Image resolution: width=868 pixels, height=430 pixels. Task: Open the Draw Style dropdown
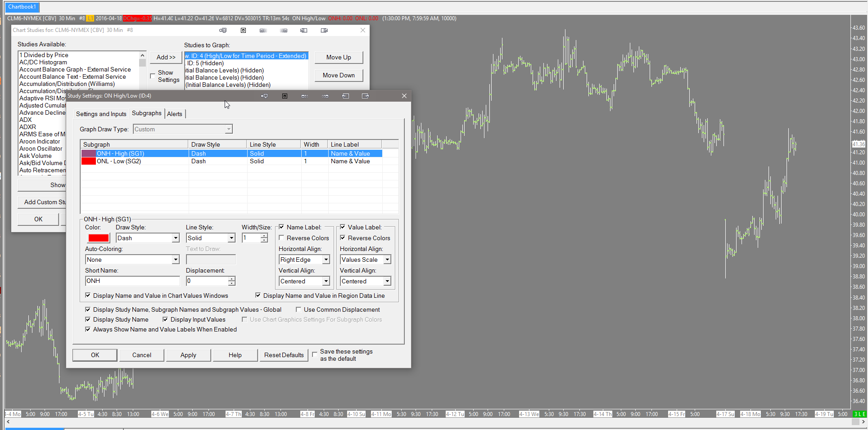pyautogui.click(x=176, y=238)
